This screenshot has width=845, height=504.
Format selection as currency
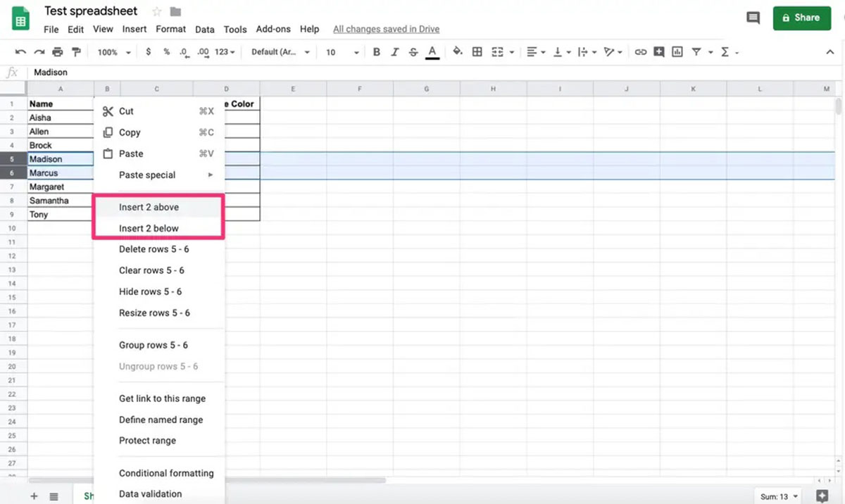pos(149,51)
